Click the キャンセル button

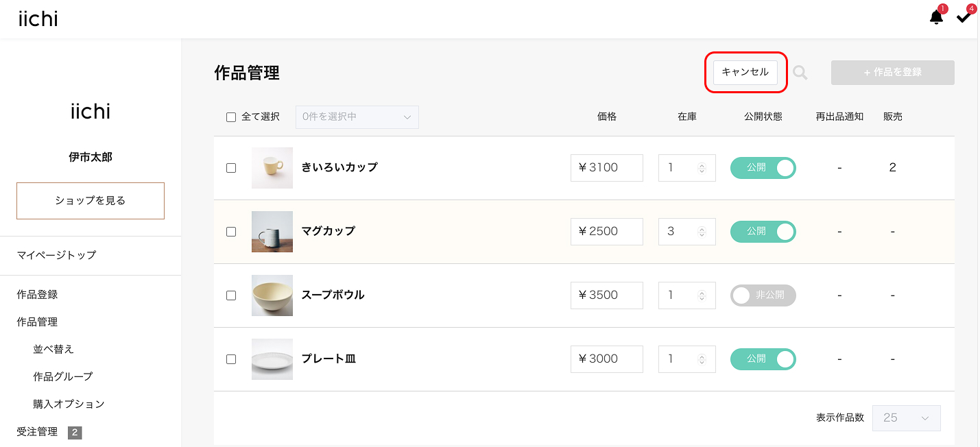[745, 73]
